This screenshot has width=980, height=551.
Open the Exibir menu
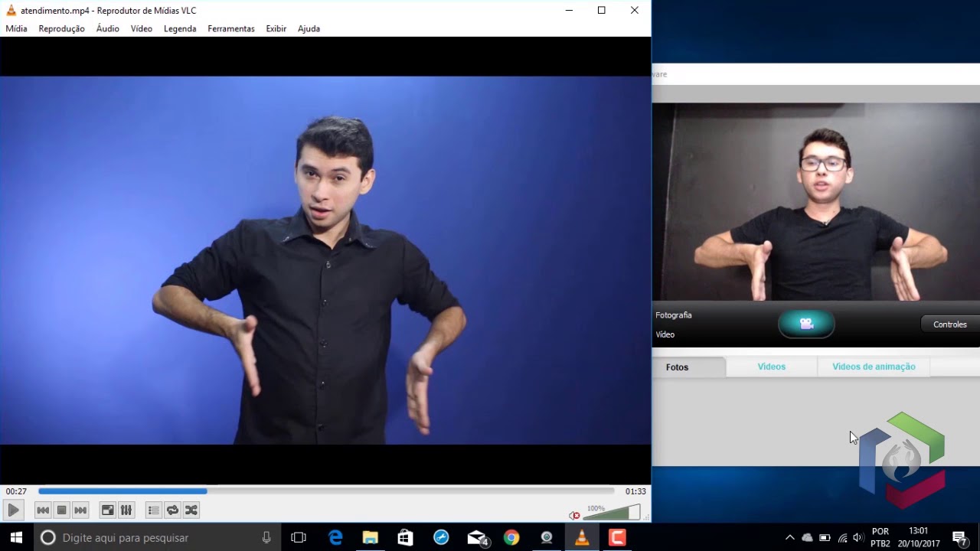click(x=276, y=28)
